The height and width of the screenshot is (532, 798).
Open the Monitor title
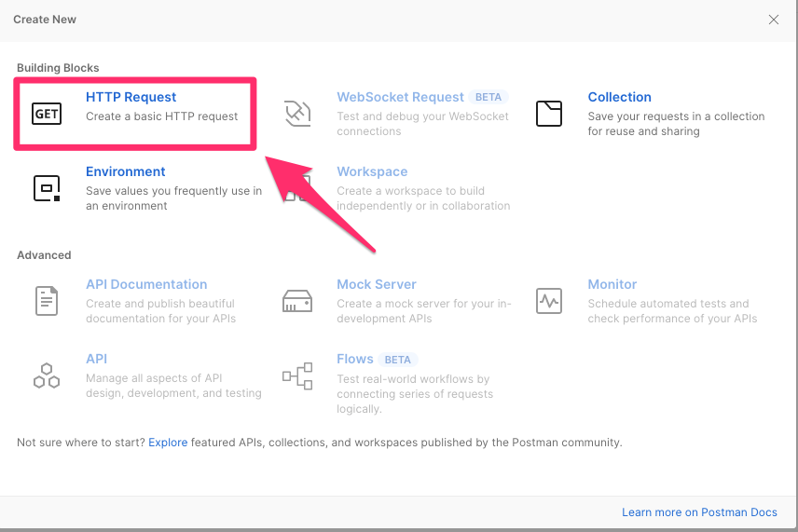point(612,284)
